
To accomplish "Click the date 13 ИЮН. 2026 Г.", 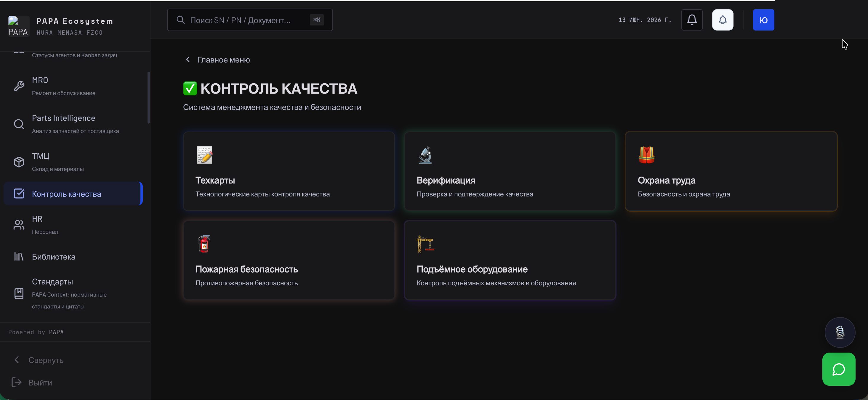I will pyautogui.click(x=645, y=20).
